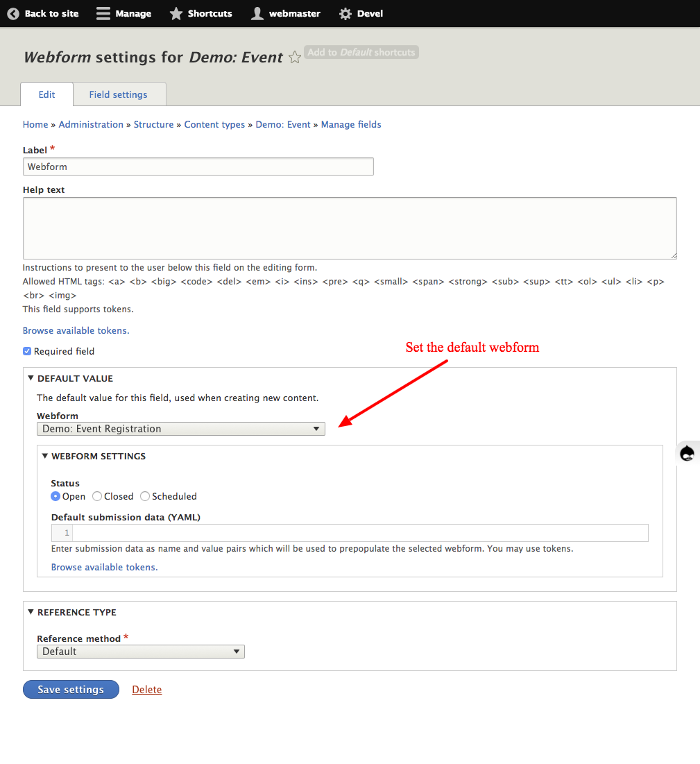Switch to the Field settings tab
The image size is (700, 764).
tap(118, 94)
